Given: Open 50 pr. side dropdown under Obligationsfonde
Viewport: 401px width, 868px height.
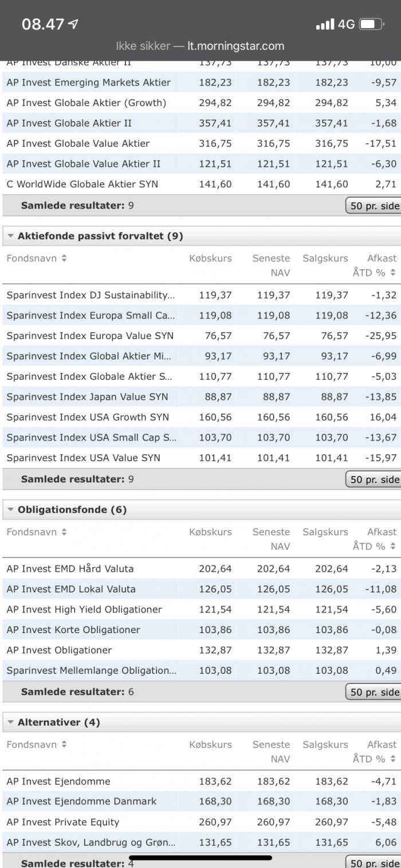Looking at the screenshot, I should pyautogui.click(x=374, y=692).
